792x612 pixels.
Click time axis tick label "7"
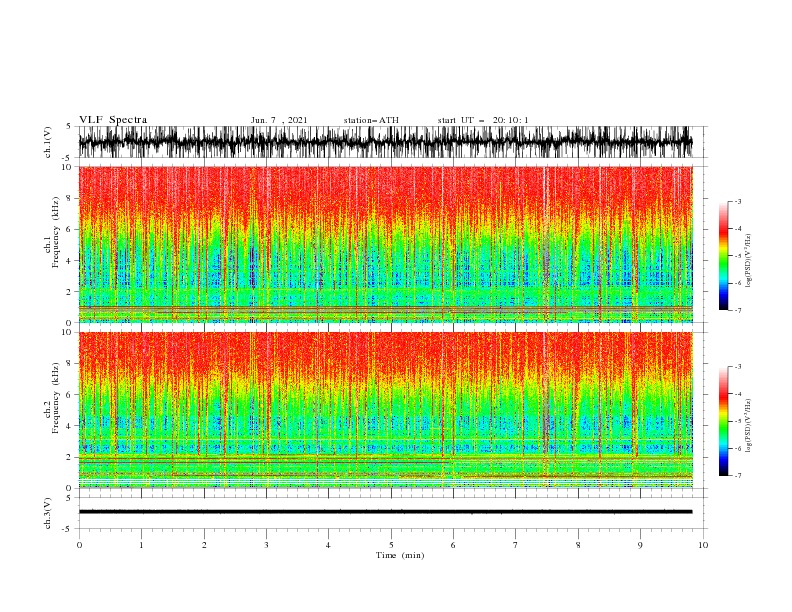click(516, 545)
